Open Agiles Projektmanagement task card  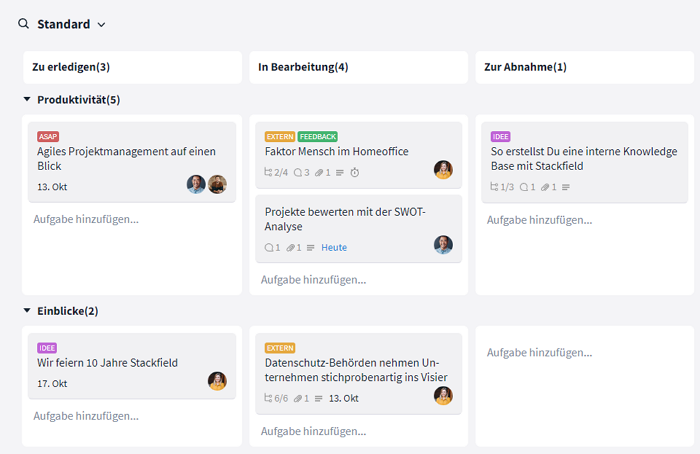[x=126, y=158]
